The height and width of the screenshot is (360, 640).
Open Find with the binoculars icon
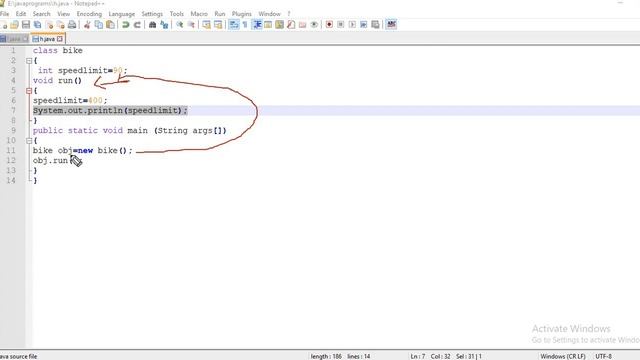152,25
